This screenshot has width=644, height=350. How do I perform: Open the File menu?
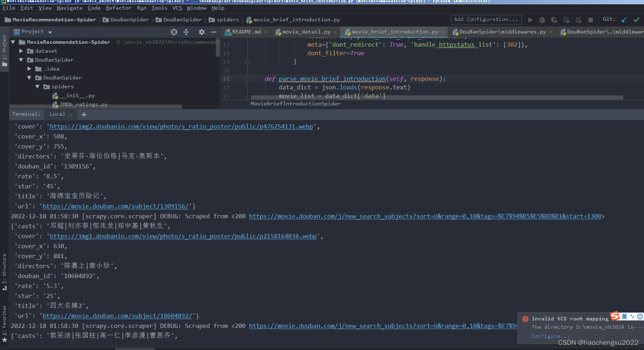coord(9,8)
